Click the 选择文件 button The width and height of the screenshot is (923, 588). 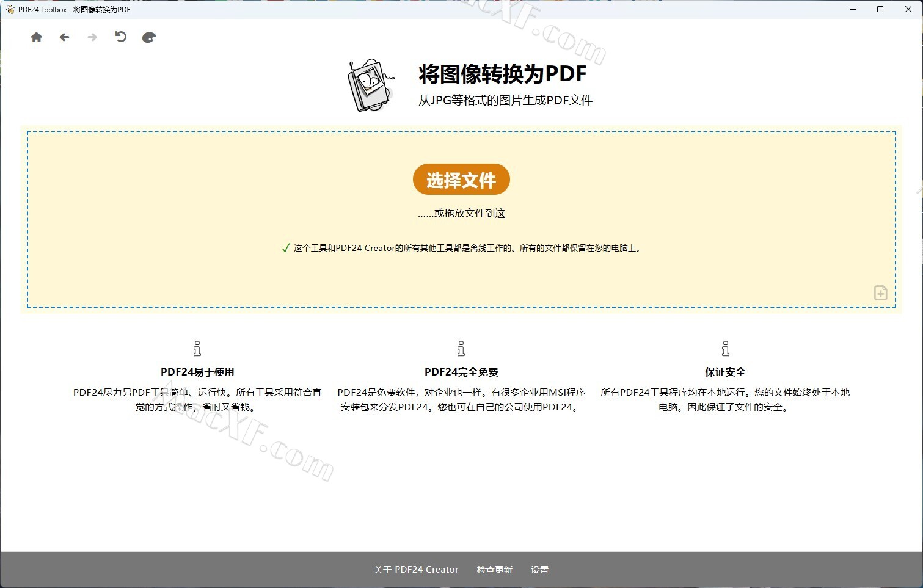[461, 180]
